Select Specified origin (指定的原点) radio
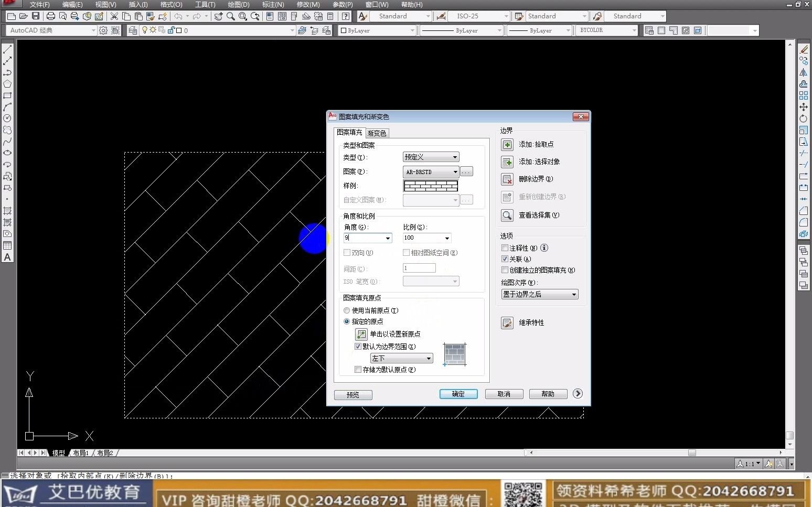The height and width of the screenshot is (507, 812). tap(347, 321)
